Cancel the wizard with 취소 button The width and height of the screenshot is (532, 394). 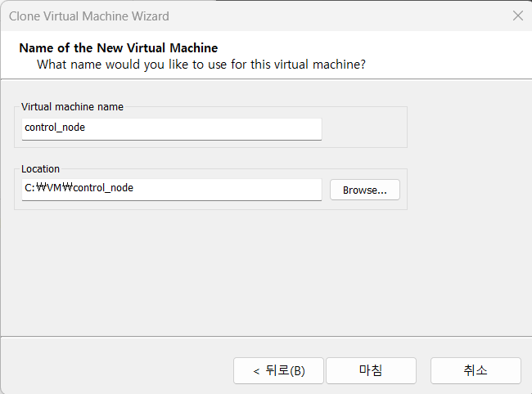(476, 370)
